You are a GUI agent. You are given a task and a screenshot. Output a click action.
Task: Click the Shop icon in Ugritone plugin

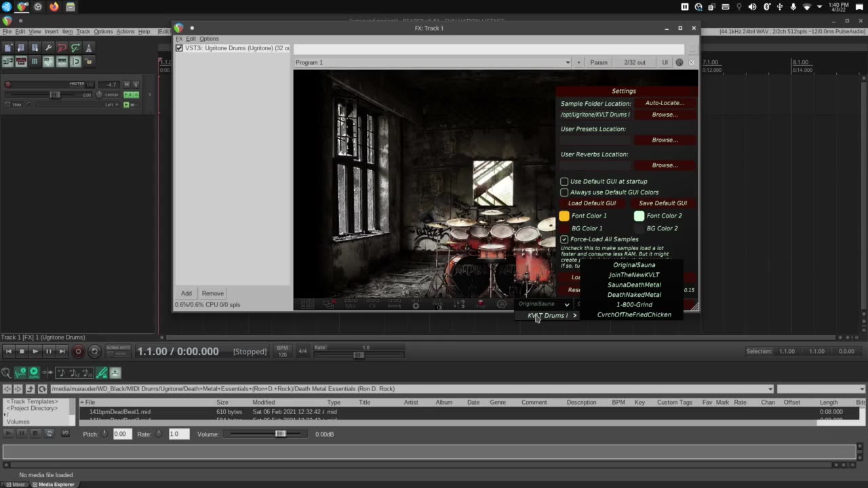tap(481, 304)
